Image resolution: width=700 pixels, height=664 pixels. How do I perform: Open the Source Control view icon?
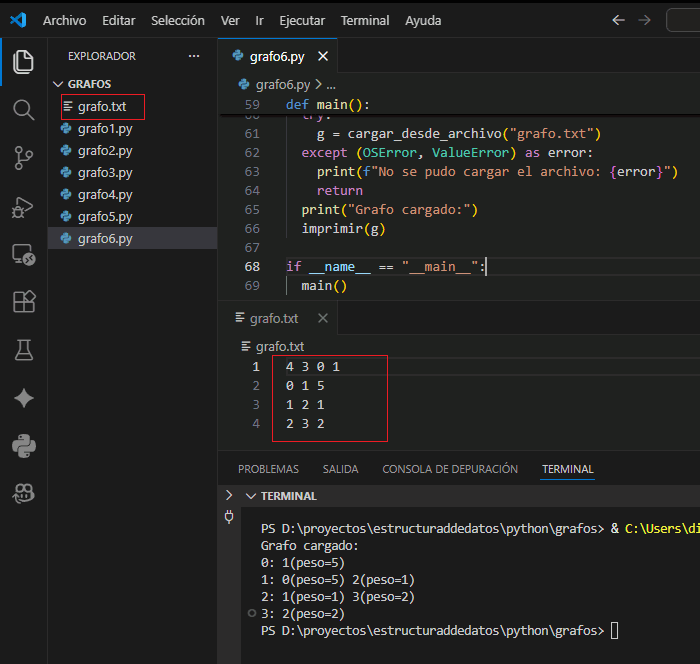pos(23,157)
